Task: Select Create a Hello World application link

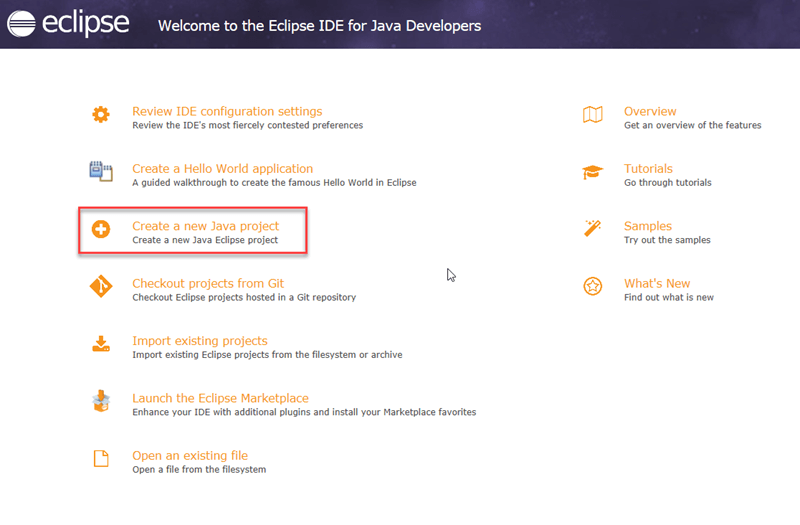Action: 222,169
